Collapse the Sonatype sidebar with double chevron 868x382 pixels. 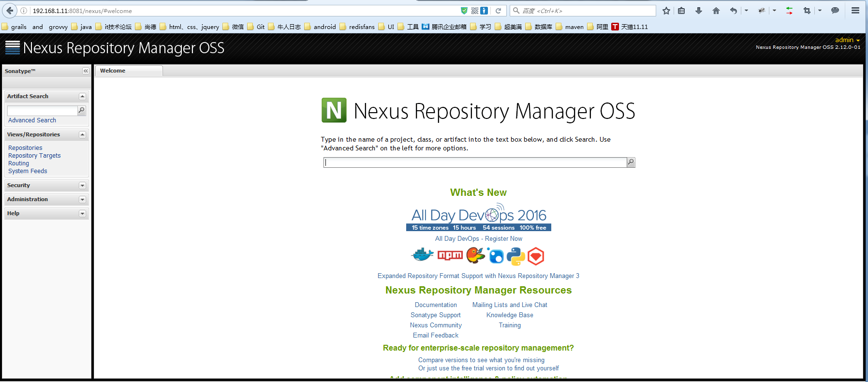[86, 71]
